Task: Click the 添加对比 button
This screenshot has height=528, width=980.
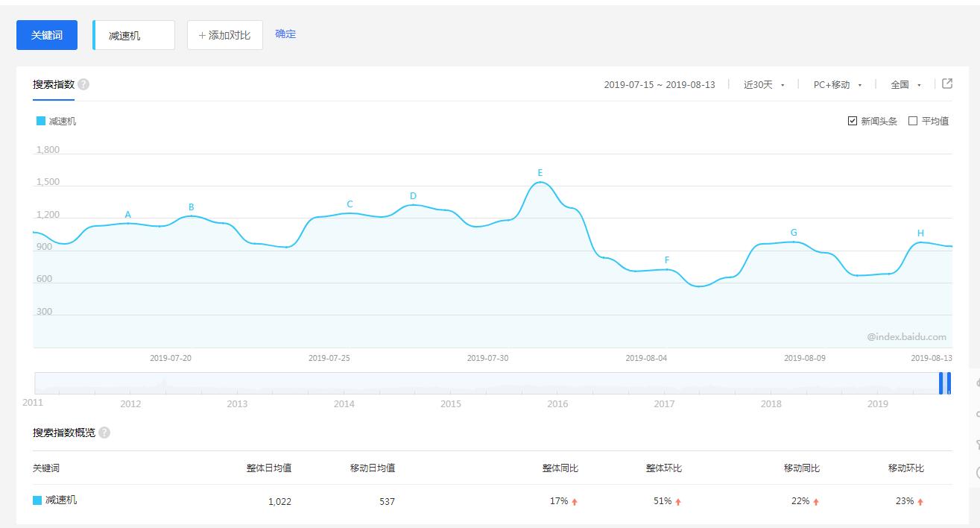Action: [225, 35]
